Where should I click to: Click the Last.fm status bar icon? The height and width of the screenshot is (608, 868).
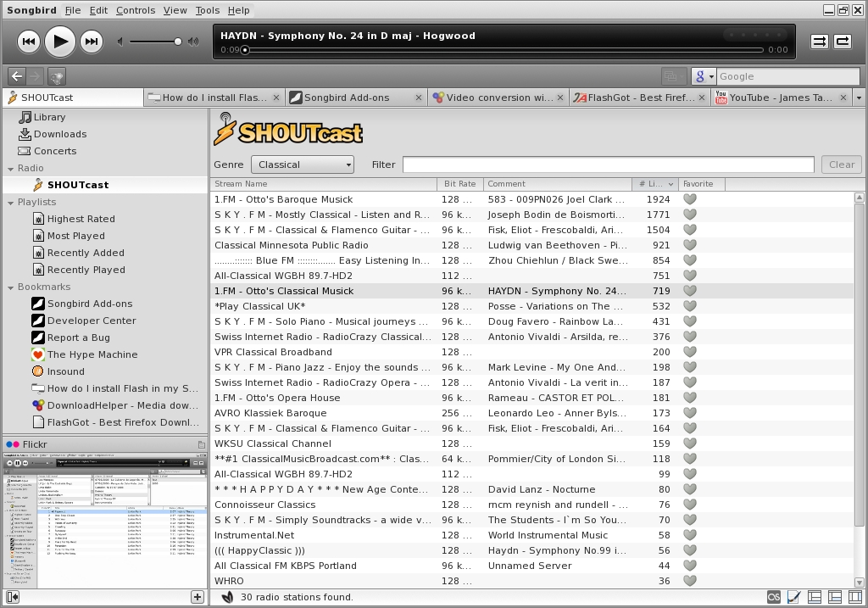pyautogui.click(x=774, y=597)
